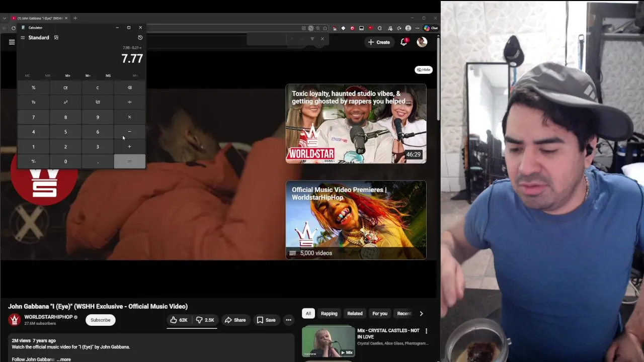The image size is (644, 362).
Task: Select the Related filter chip
Action: coord(355,314)
